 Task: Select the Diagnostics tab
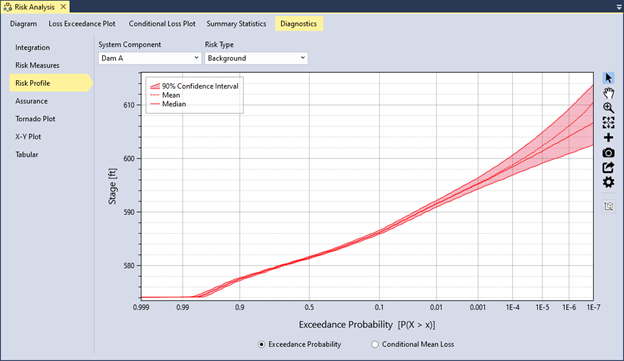298,24
